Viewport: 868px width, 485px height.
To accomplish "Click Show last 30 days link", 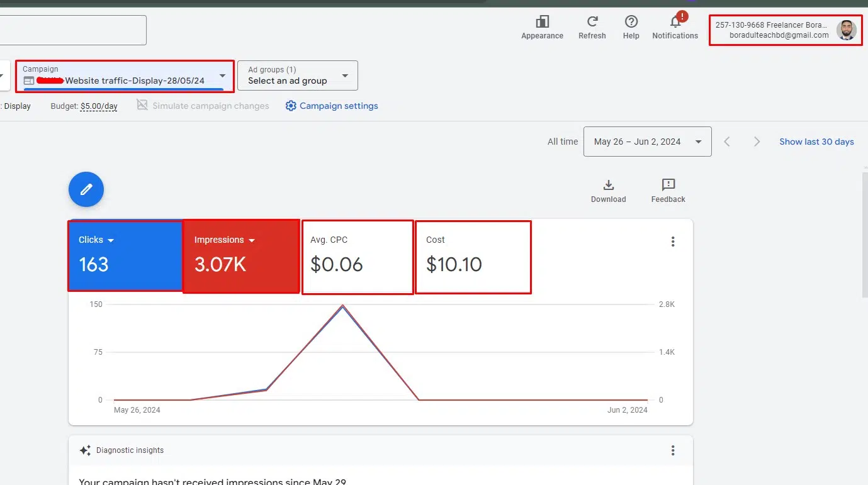I will coord(816,142).
